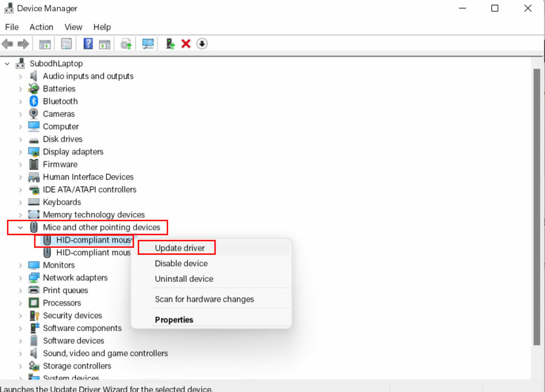Open the Action menu

coord(42,27)
